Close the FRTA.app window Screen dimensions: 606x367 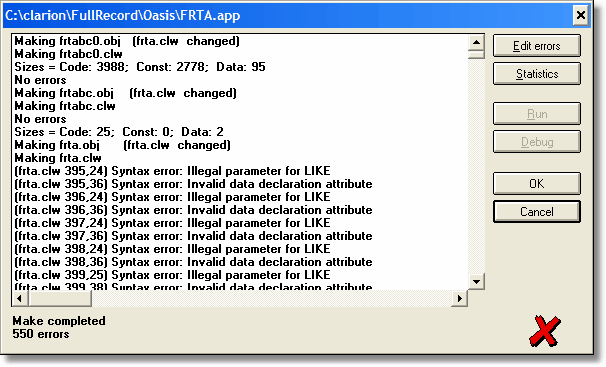pyautogui.click(x=580, y=15)
